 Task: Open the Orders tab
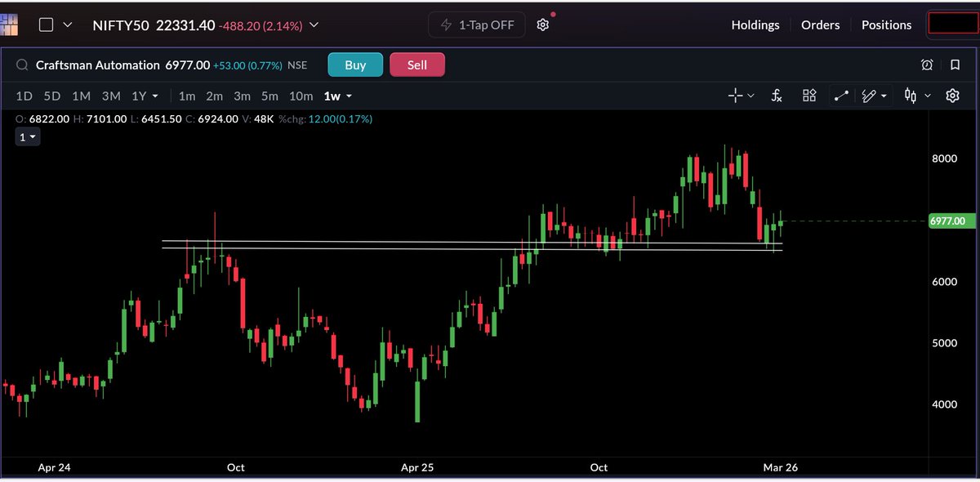click(820, 25)
